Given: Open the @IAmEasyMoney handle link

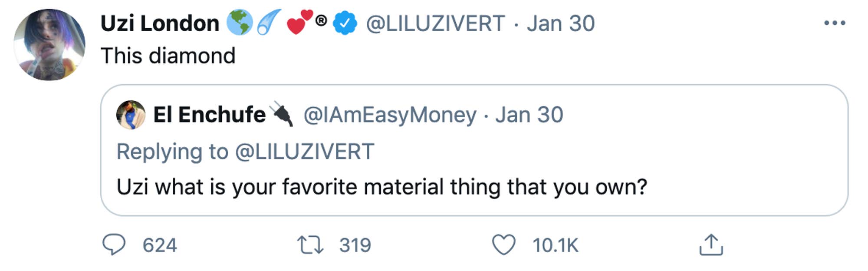Looking at the screenshot, I should tap(390, 115).
